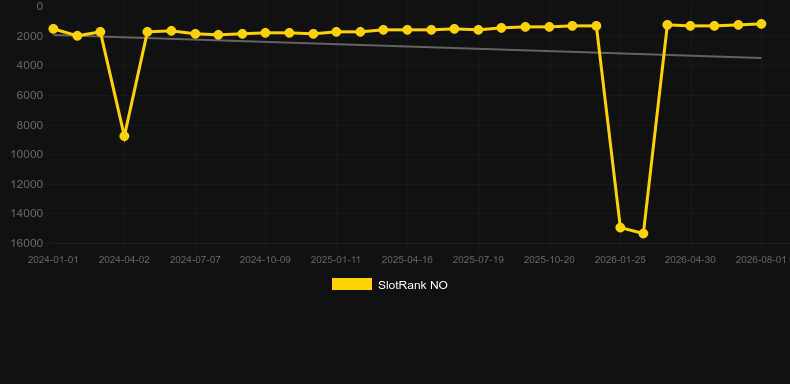
Task: Click the first data point at 2024-01-01
Action: (x=53, y=29)
